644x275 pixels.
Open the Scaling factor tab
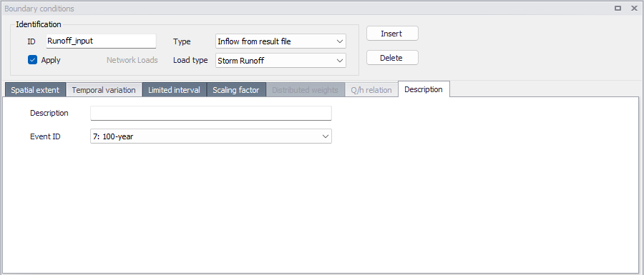[236, 90]
